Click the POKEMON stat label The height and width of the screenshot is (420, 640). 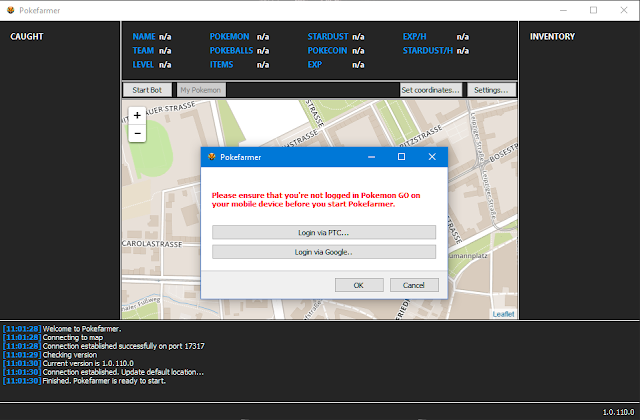point(229,37)
